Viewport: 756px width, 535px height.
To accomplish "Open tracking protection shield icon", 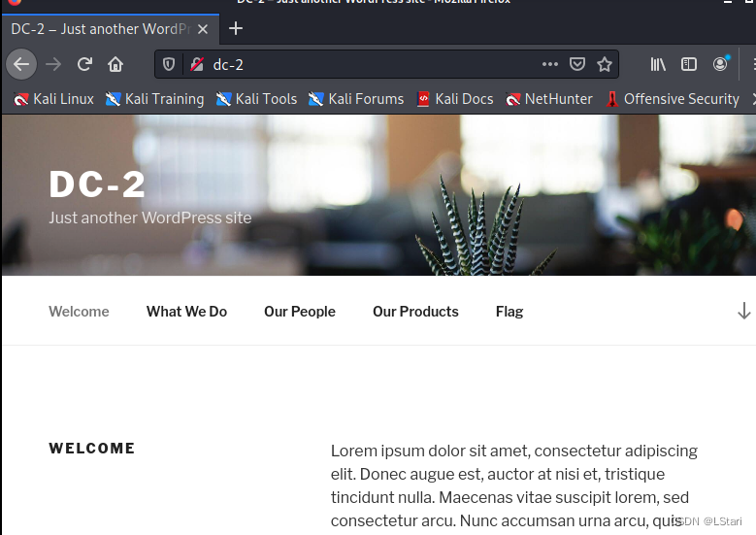I will coord(169,64).
